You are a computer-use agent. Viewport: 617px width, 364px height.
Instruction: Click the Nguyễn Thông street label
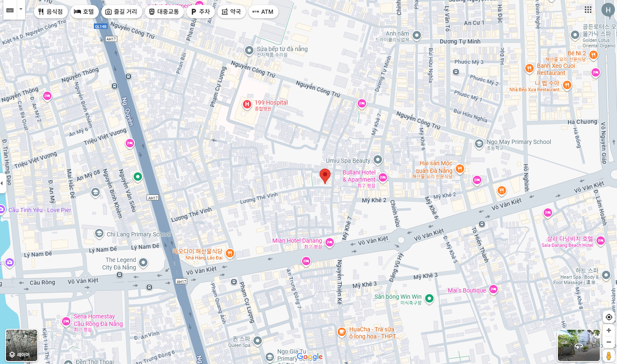click(x=80, y=75)
